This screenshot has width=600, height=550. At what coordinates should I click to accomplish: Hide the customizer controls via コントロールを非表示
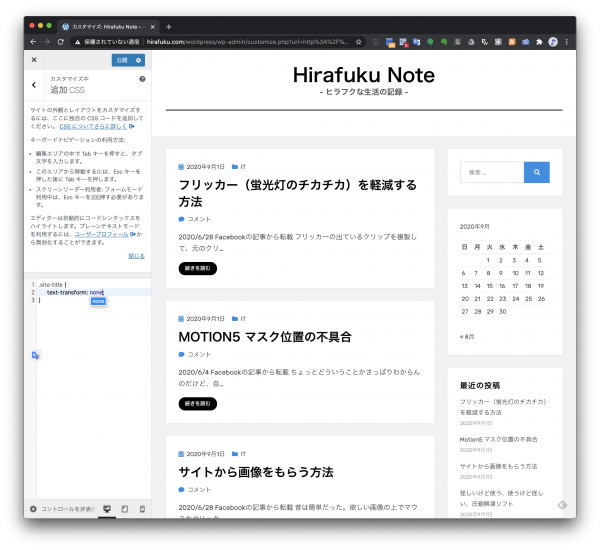62,509
